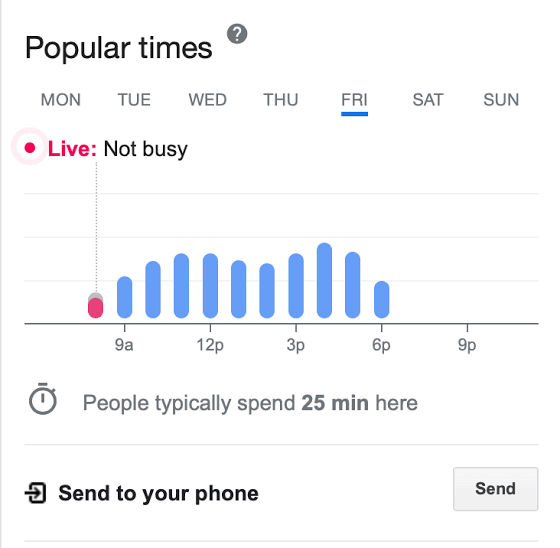Viewport: 560px width, 548px height.
Task: Click the short bar at 6p
Action: click(381, 299)
